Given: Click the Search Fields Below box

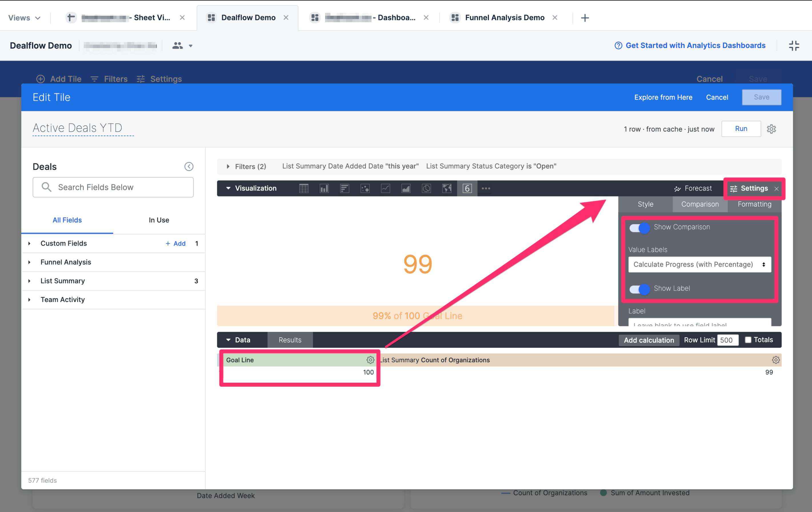Looking at the screenshot, I should pos(113,187).
